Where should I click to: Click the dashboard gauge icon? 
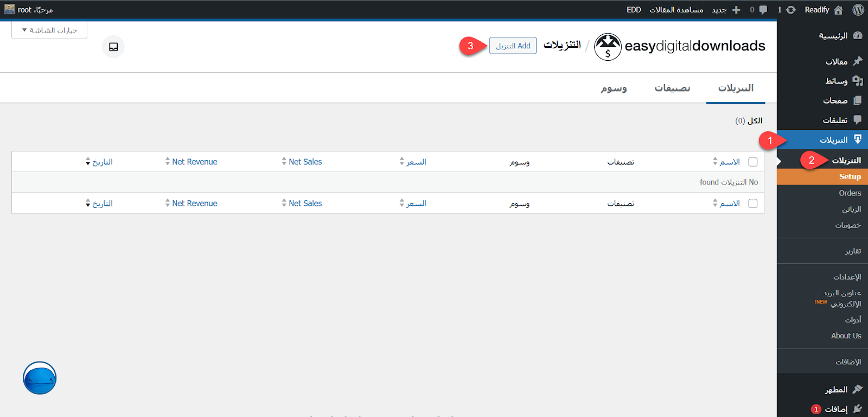(x=858, y=35)
